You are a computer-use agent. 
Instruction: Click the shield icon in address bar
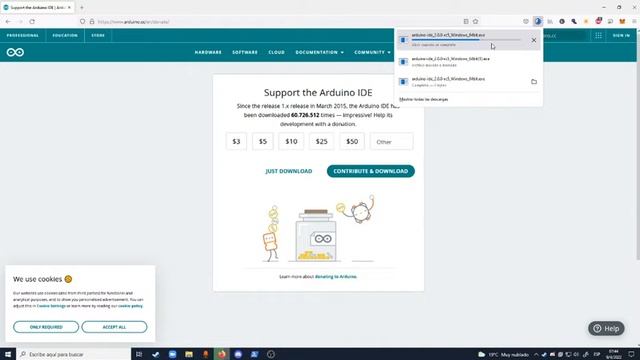[82, 22]
